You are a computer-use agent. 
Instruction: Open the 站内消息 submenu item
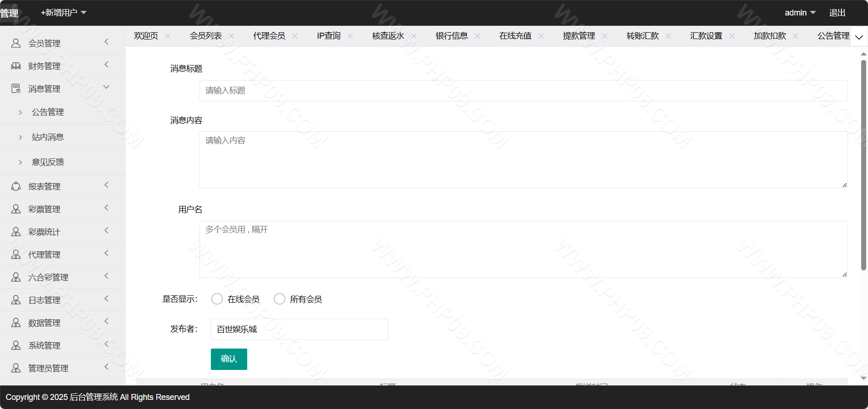[x=48, y=137]
